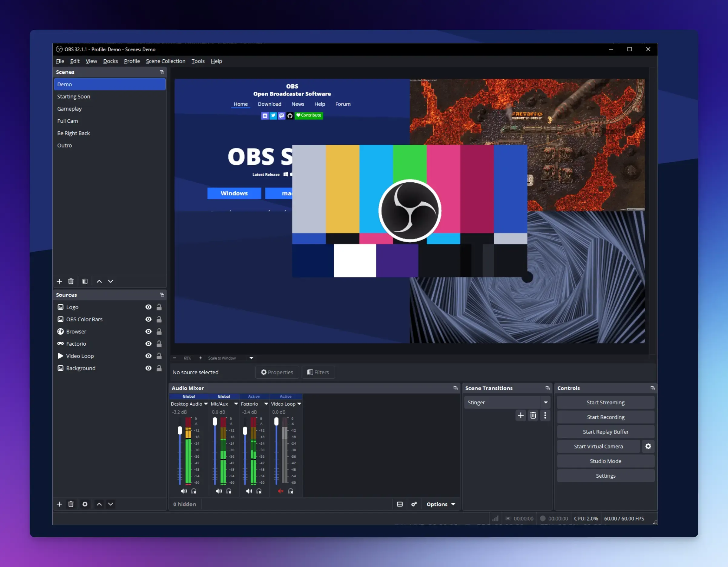
Task: Click Start Recording button
Action: 606,417
